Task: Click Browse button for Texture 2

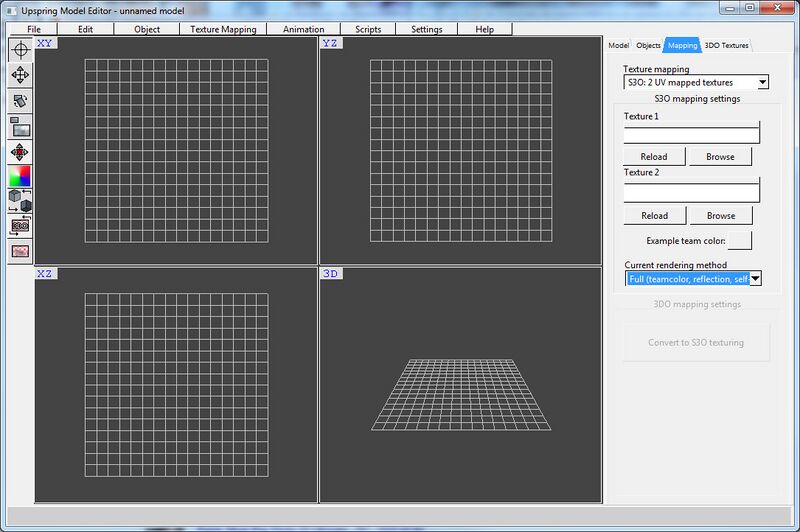Action: pos(720,216)
